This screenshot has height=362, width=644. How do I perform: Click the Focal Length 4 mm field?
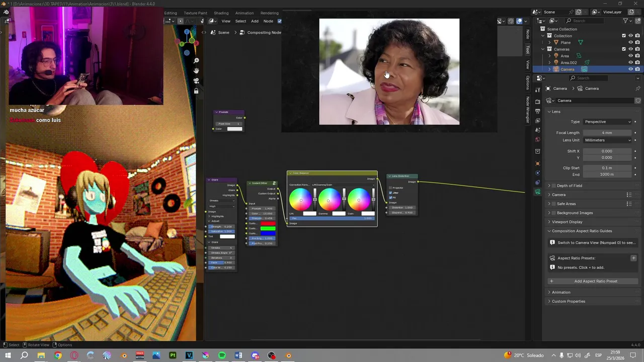point(607,133)
